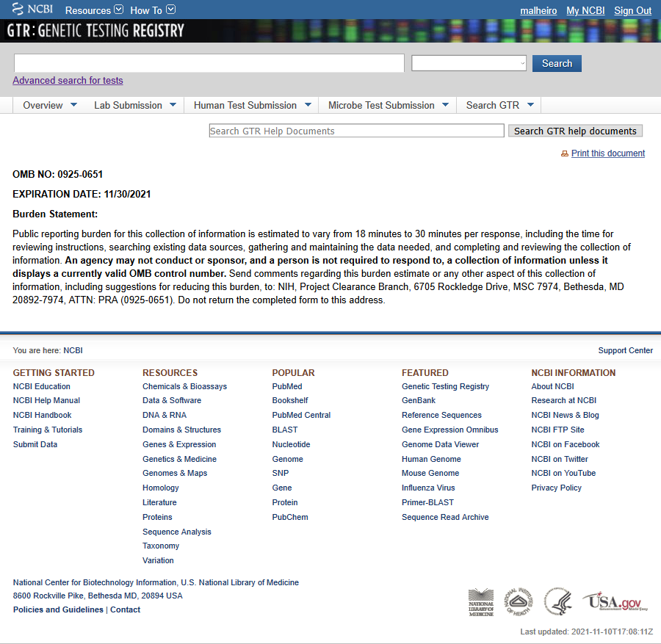
Task: Open the National Institutes of Health logo
Action: click(519, 602)
